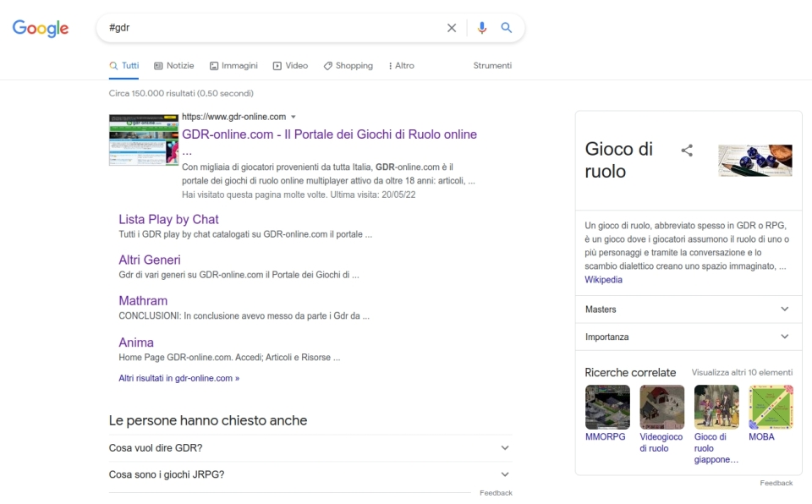
Task: Click Visualizza altri 10 elementi
Action: (x=742, y=372)
